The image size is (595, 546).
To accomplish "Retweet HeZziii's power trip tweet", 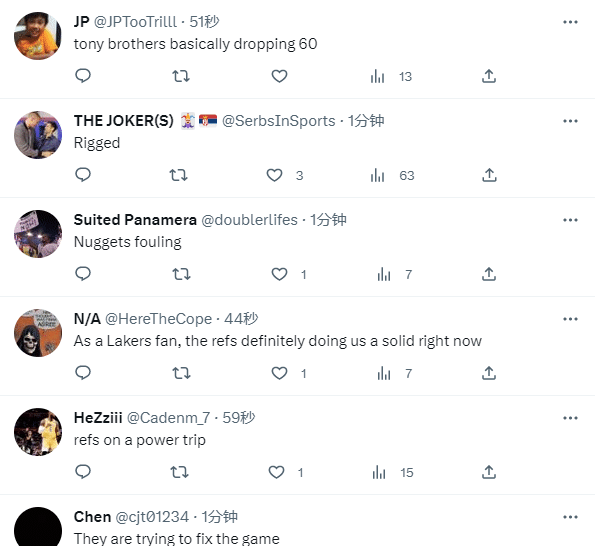I will coord(179,472).
